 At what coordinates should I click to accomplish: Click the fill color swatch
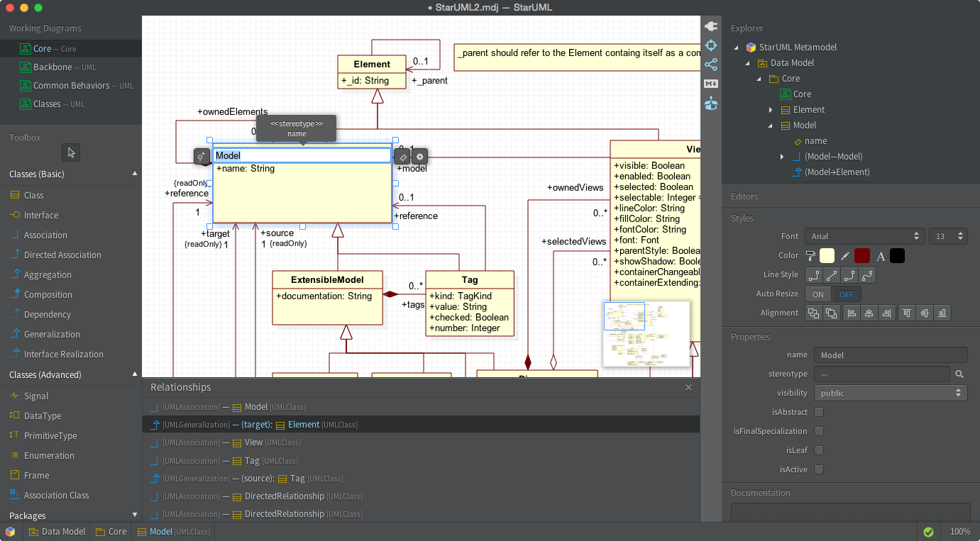tap(827, 256)
